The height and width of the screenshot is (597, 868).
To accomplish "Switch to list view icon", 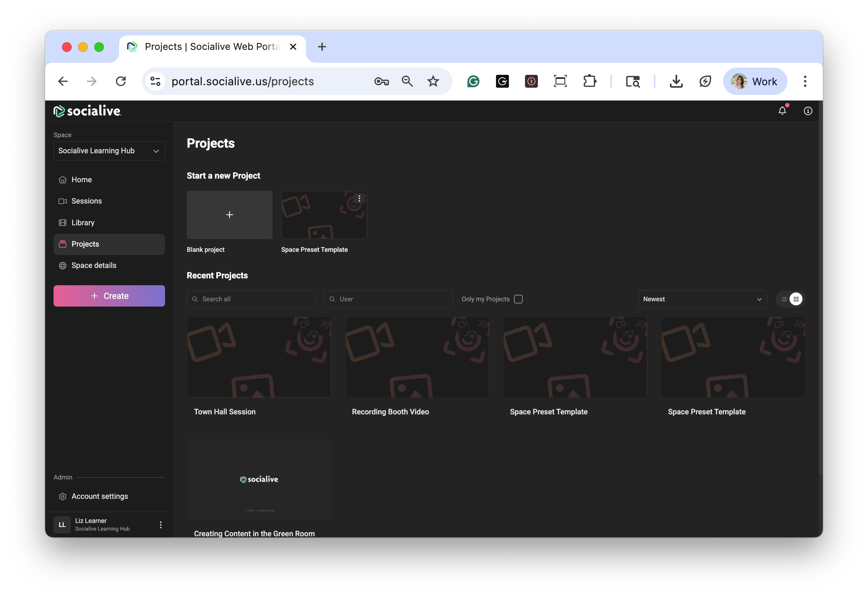I will click(784, 299).
